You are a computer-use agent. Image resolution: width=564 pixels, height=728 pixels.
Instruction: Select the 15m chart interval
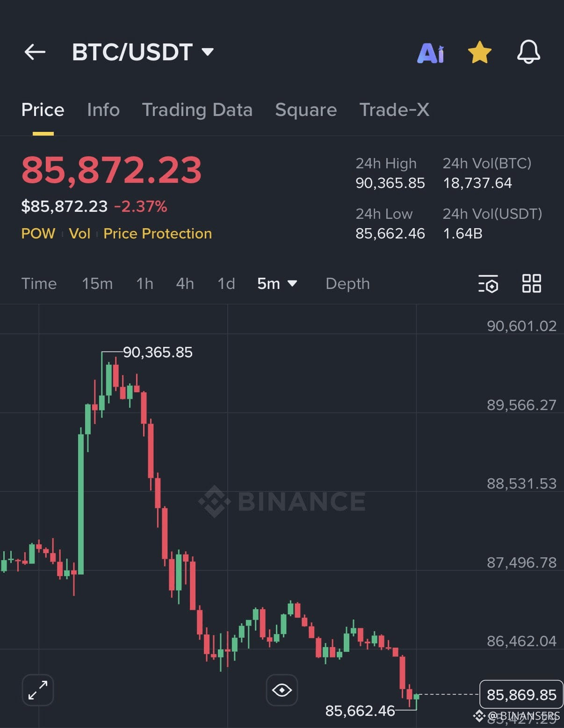pos(97,283)
